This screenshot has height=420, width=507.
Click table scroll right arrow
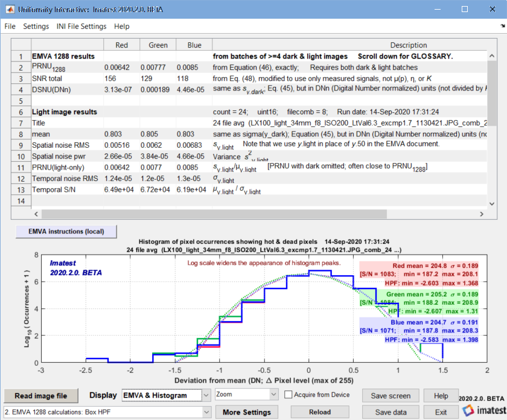pos(482,214)
